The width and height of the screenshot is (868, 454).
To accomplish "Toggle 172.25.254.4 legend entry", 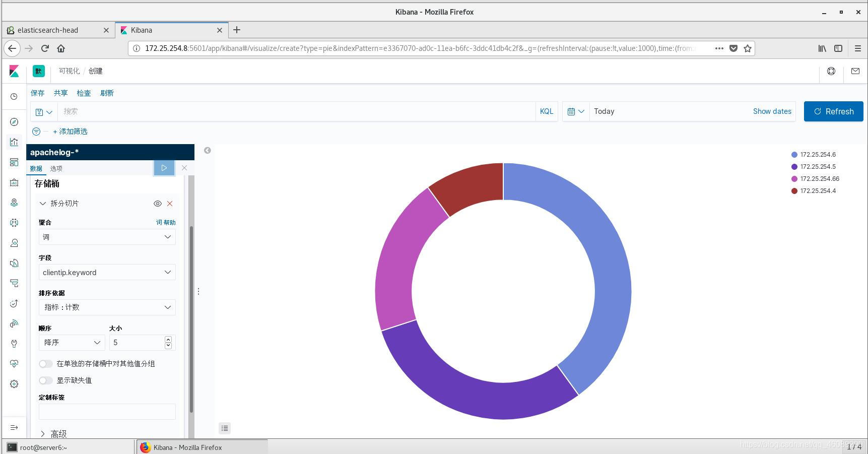I will click(x=813, y=191).
